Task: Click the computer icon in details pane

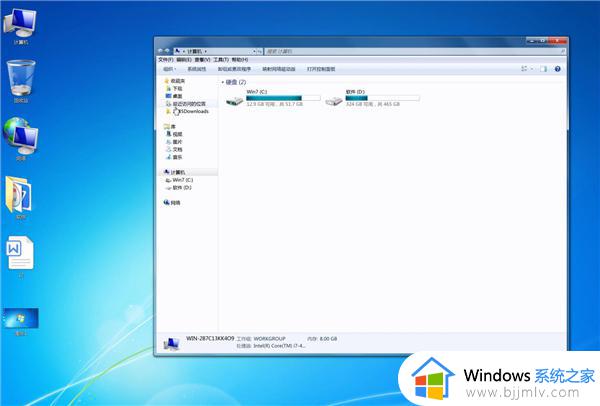Action: point(171,343)
